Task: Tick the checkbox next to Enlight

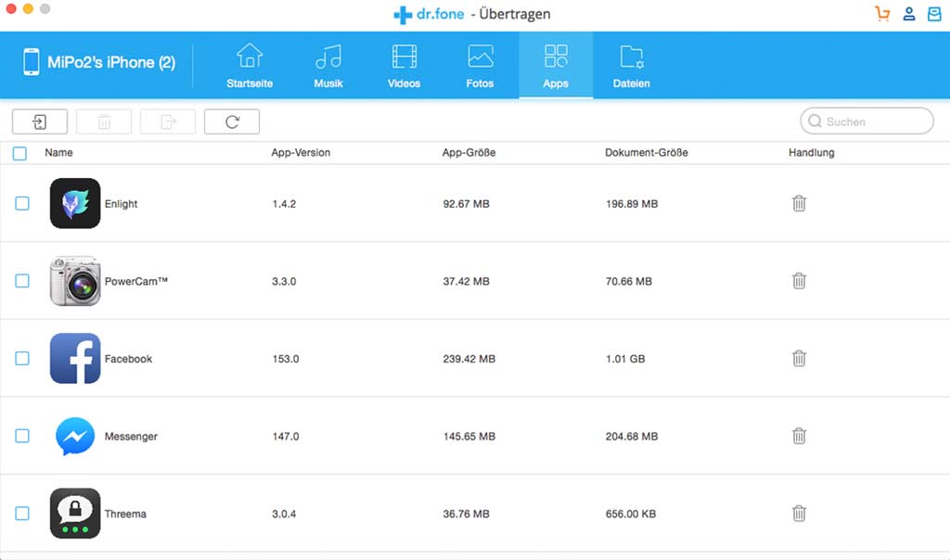Action: (x=22, y=203)
